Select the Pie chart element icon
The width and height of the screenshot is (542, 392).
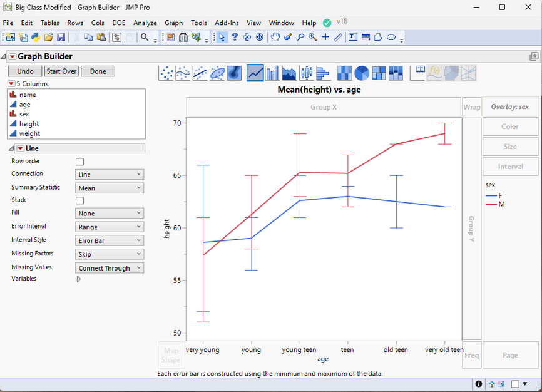pyautogui.click(x=362, y=73)
